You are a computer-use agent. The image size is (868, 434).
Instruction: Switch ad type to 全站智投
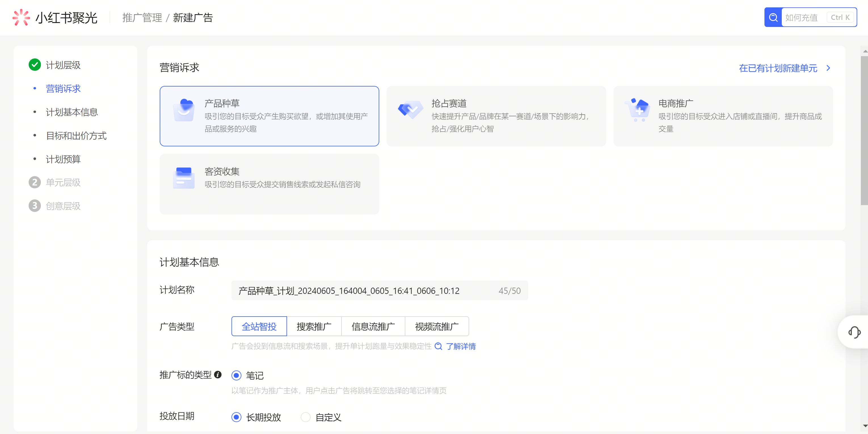point(259,326)
